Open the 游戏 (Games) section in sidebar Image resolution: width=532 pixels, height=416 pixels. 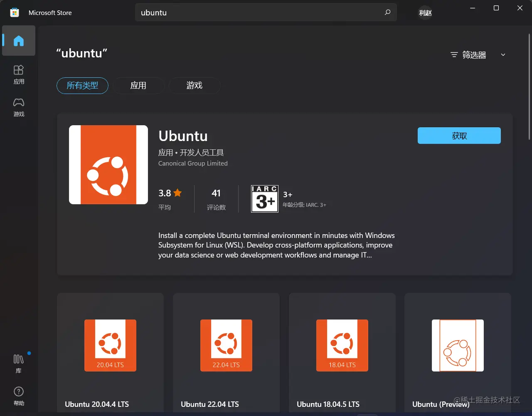pos(19,107)
